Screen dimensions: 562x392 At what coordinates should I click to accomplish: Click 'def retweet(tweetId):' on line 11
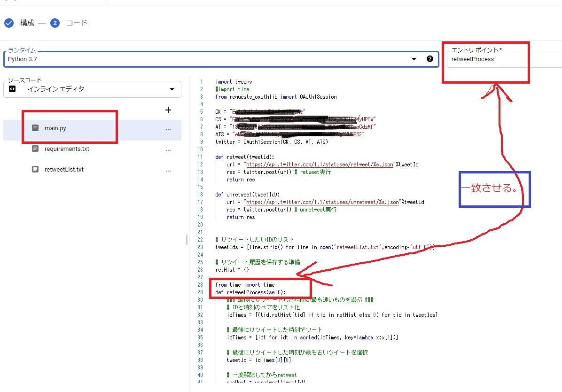(x=245, y=157)
